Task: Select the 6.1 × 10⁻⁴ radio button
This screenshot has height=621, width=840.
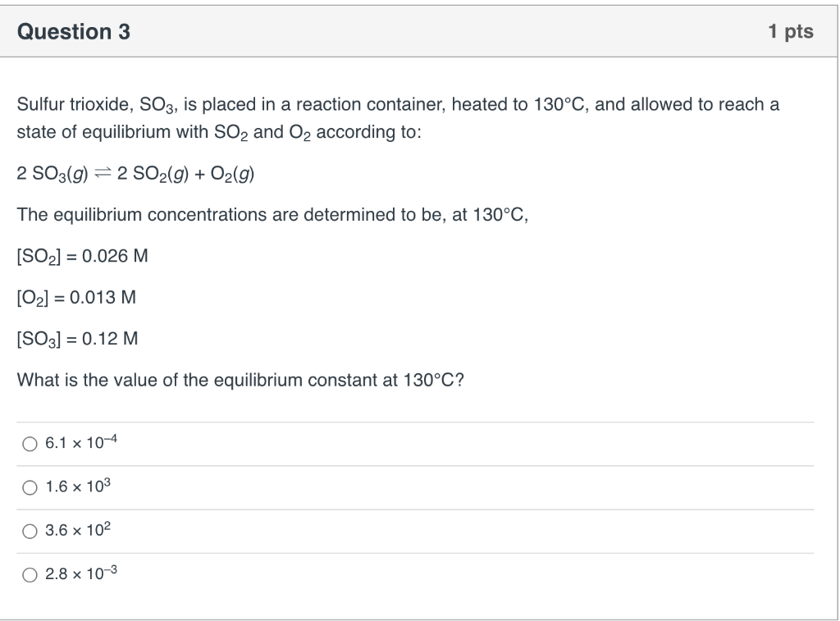Action: pos(30,444)
